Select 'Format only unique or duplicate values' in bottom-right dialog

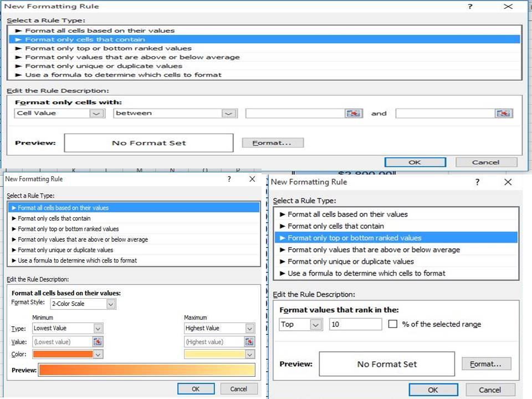click(x=396, y=262)
